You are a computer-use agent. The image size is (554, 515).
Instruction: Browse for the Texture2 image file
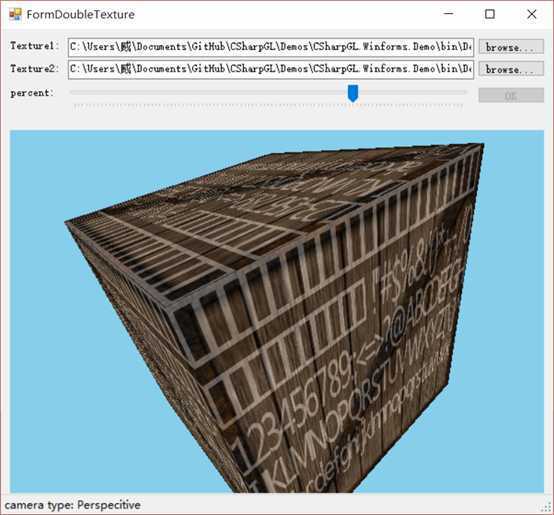coord(511,69)
